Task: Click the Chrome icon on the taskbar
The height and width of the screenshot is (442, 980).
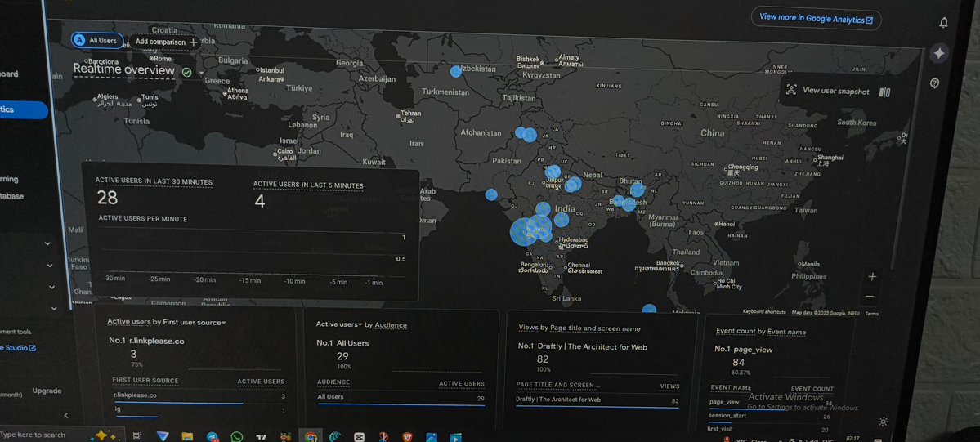Action: pyautogui.click(x=311, y=437)
